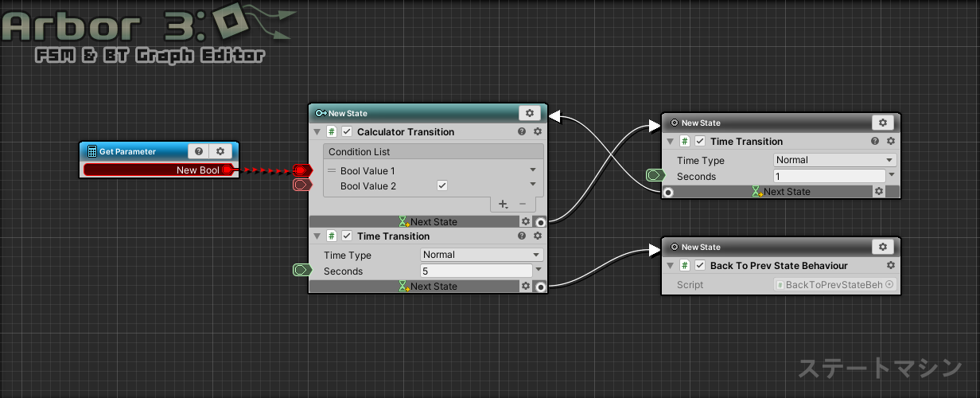The width and height of the screenshot is (980, 398).
Task: Open settings gear on Get Parameter node
Action: 220,151
